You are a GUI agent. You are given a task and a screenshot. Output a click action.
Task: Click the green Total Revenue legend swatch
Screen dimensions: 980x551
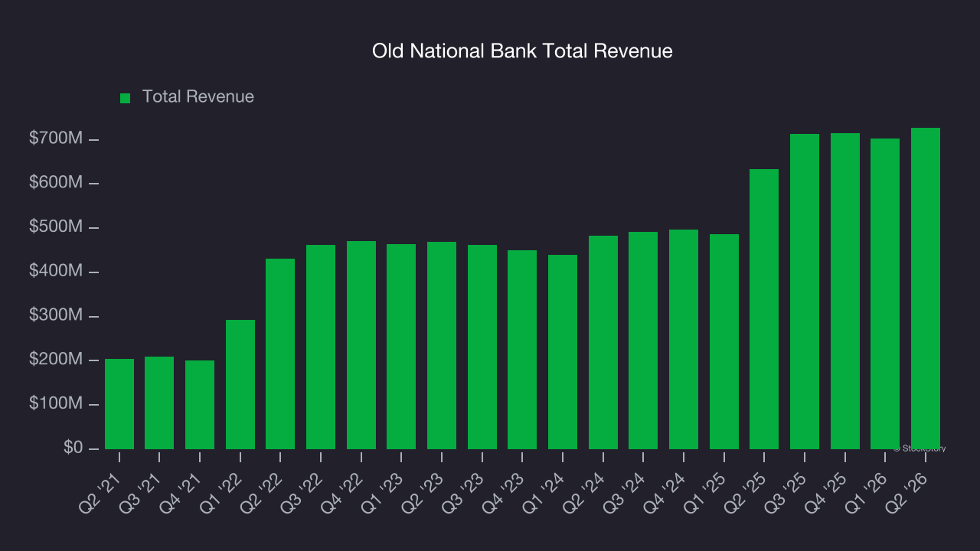126,98
